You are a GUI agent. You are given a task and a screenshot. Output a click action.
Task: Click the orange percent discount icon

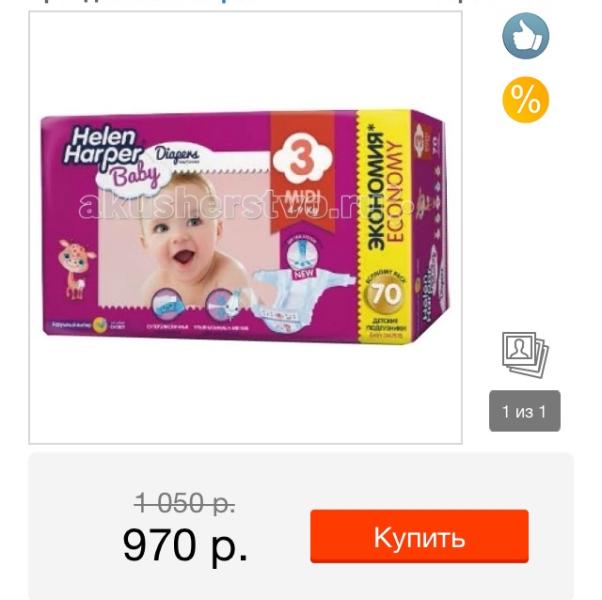click(x=525, y=100)
